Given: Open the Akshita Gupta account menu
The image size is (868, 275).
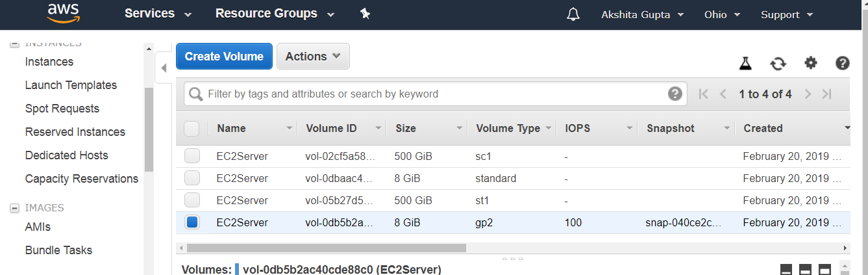Looking at the screenshot, I should pyautogui.click(x=642, y=14).
